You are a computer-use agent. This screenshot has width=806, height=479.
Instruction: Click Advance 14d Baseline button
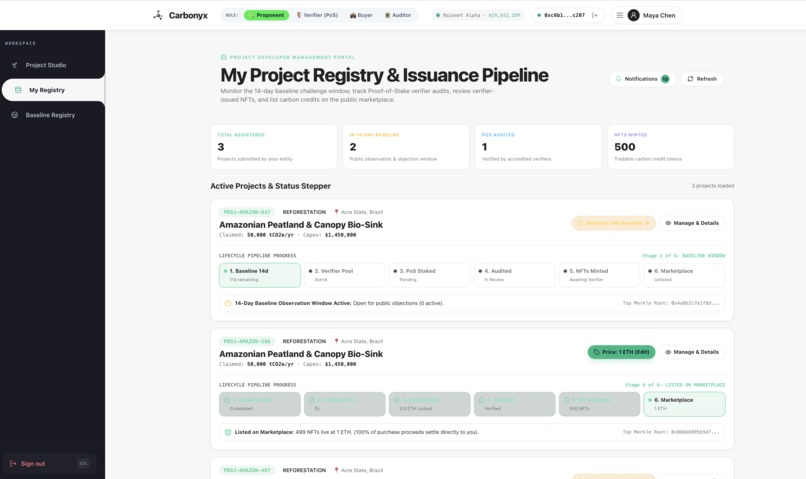tap(613, 223)
